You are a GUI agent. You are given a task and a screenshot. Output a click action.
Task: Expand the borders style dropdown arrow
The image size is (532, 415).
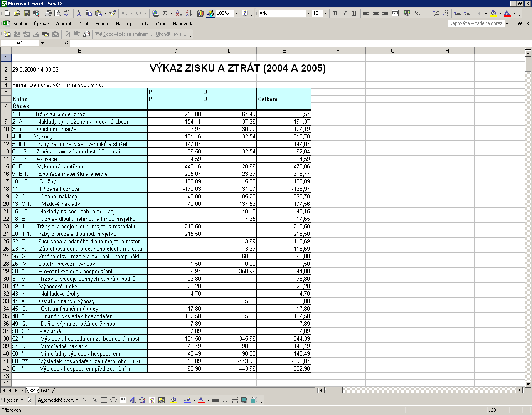486,13
